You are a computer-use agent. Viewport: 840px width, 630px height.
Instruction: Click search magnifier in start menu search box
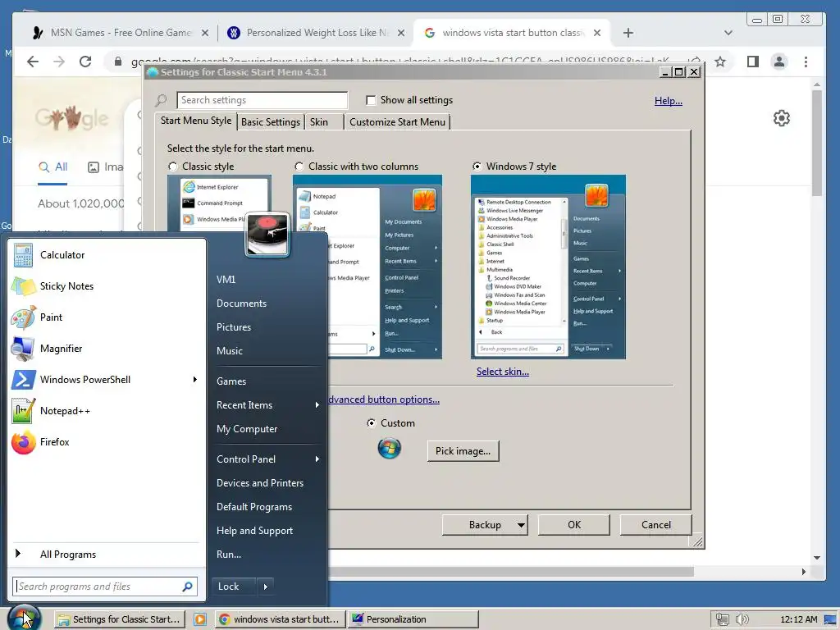point(188,587)
